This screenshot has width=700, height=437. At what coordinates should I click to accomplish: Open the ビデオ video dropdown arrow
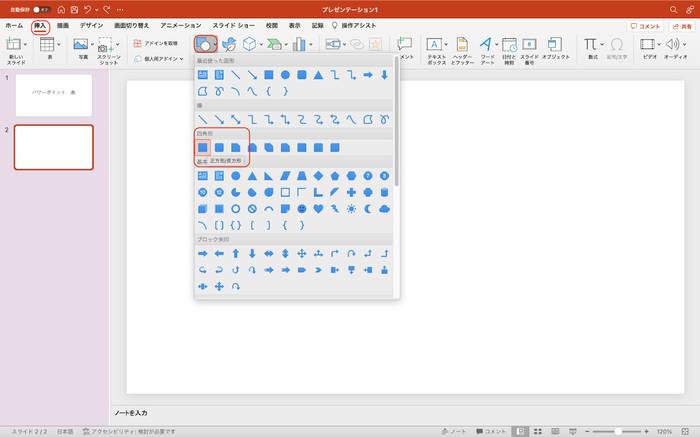coord(658,44)
